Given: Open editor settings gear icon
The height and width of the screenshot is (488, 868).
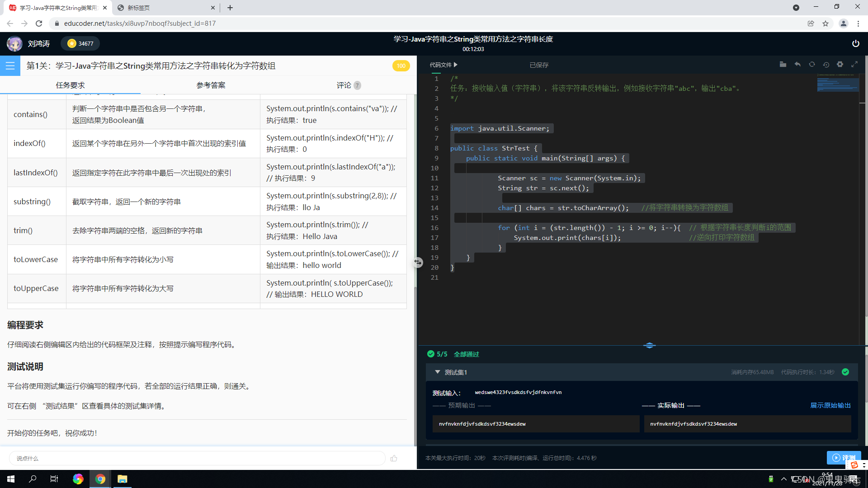Looking at the screenshot, I should tap(840, 65).
